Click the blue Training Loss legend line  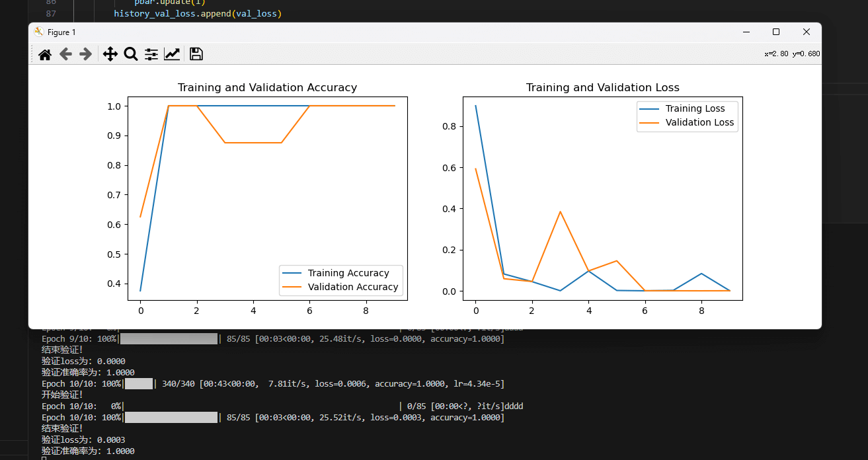(649, 108)
